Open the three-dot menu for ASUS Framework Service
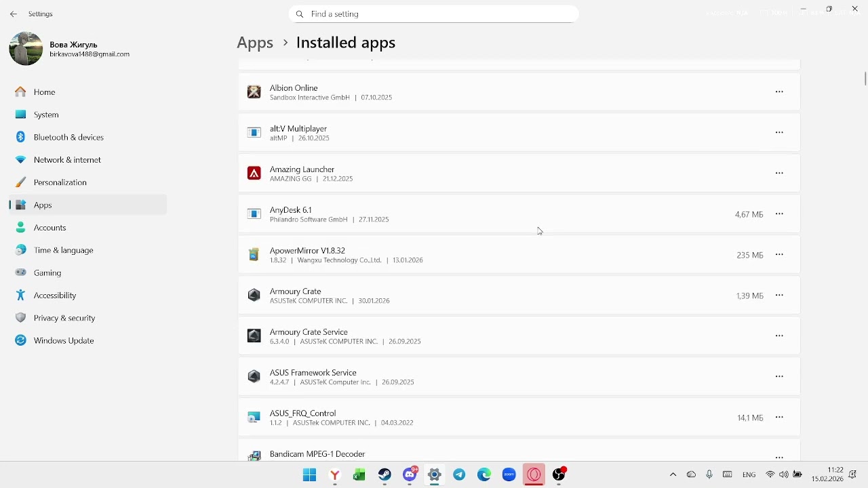The width and height of the screenshot is (868, 488). click(779, 377)
